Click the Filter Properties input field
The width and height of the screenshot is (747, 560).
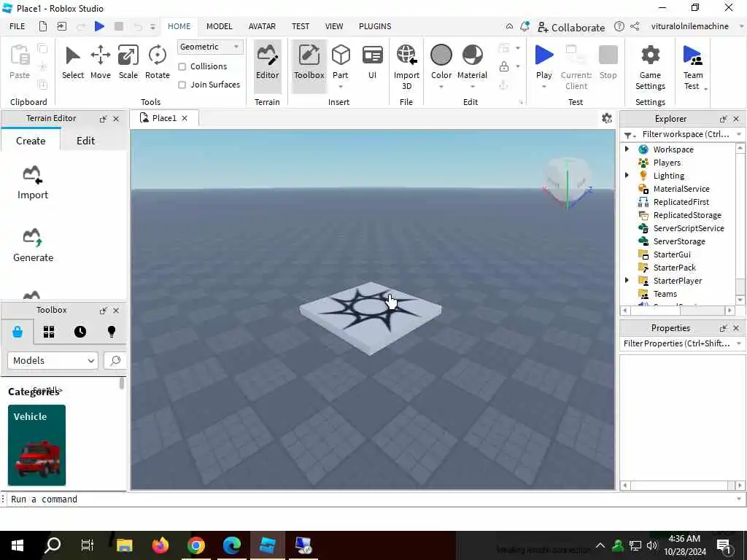pos(678,343)
